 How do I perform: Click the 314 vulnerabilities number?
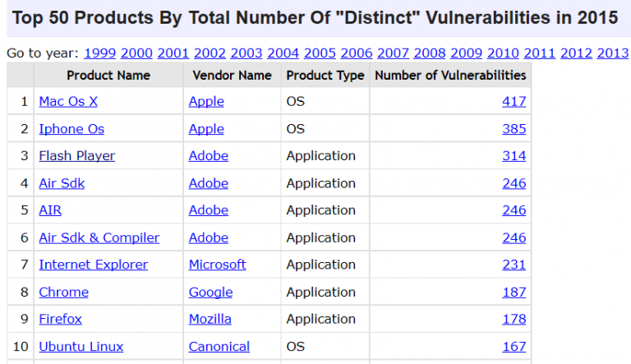coord(514,156)
